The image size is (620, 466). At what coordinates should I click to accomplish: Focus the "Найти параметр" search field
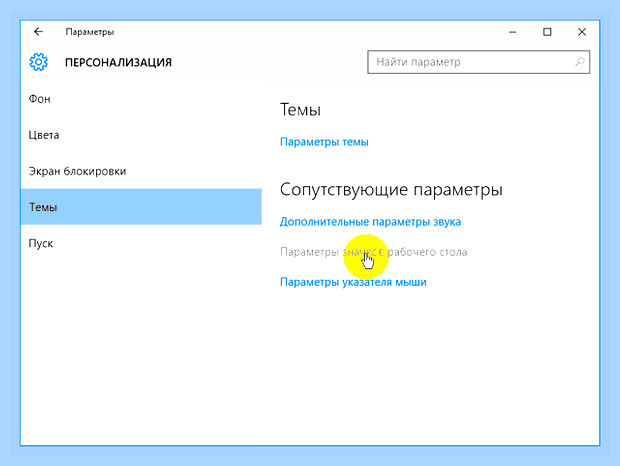coord(478,62)
